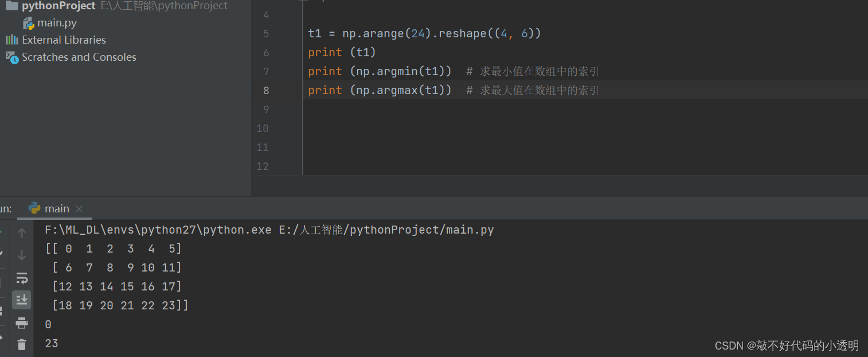Click output row '[ 6 7 8 9 10 11]'
The height and width of the screenshot is (357, 868).
[116, 268]
